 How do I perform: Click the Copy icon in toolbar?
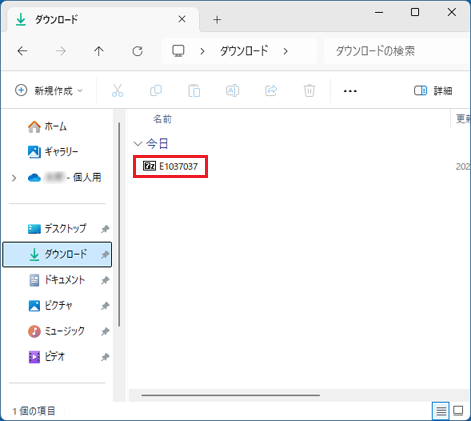click(156, 90)
